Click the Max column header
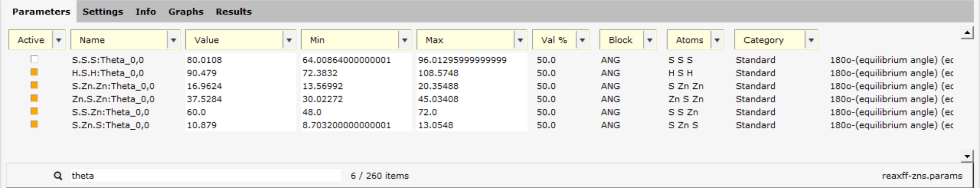The height and width of the screenshot is (188, 980). pos(465,40)
